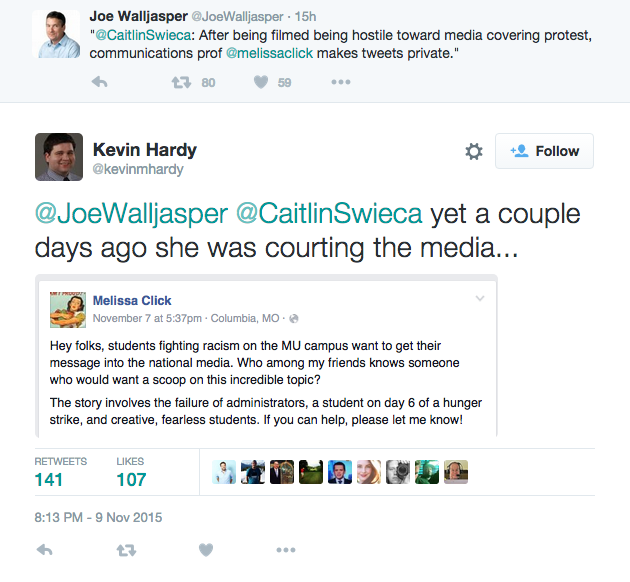The width and height of the screenshot is (630, 582).
Task: View the 107 likes list
Action: point(131,472)
